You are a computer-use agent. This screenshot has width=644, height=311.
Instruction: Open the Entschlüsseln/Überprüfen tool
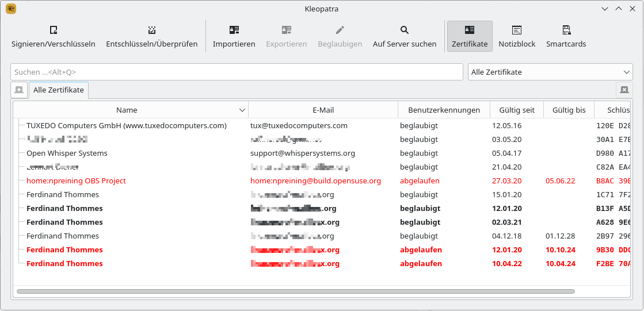(x=152, y=37)
